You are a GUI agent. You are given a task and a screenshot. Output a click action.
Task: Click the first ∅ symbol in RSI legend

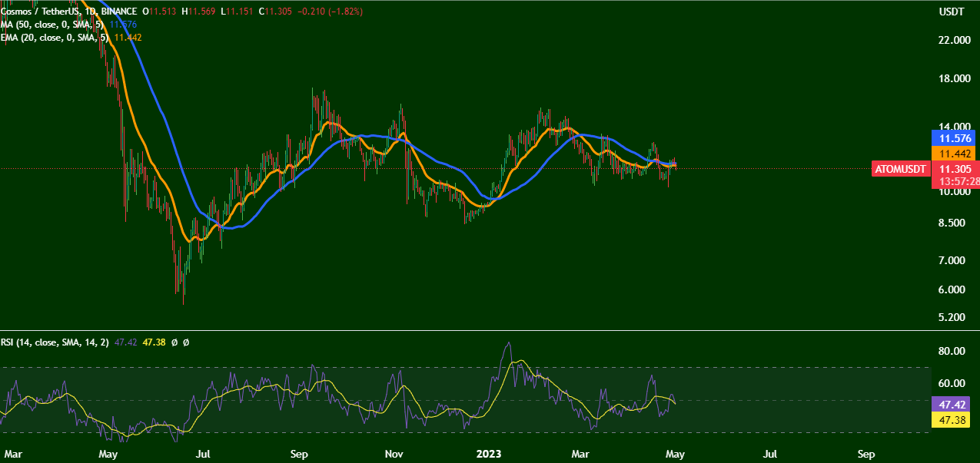click(174, 342)
